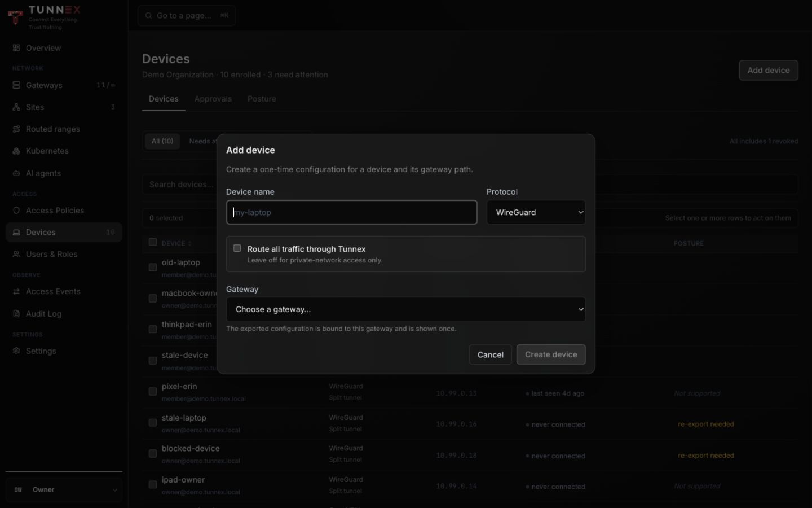Click the Go to a page search box
The image size is (812, 508).
tap(187, 16)
